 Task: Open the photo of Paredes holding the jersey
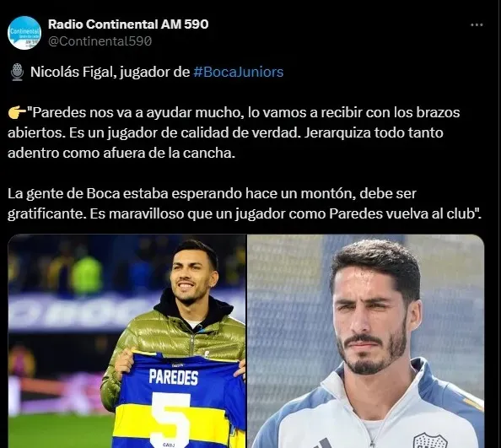click(127, 341)
